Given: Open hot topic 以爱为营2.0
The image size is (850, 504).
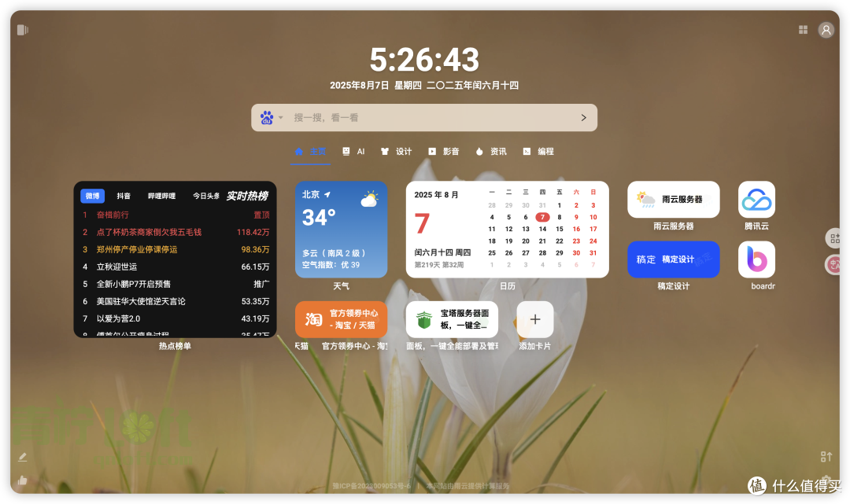Looking at the screenshot, I should click(118, 319).
